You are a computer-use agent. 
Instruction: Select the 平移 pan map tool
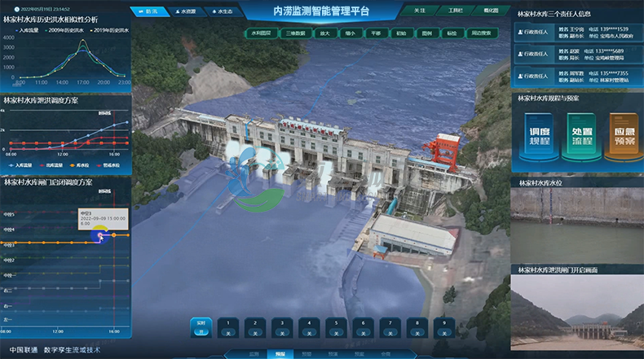[375, 34]
